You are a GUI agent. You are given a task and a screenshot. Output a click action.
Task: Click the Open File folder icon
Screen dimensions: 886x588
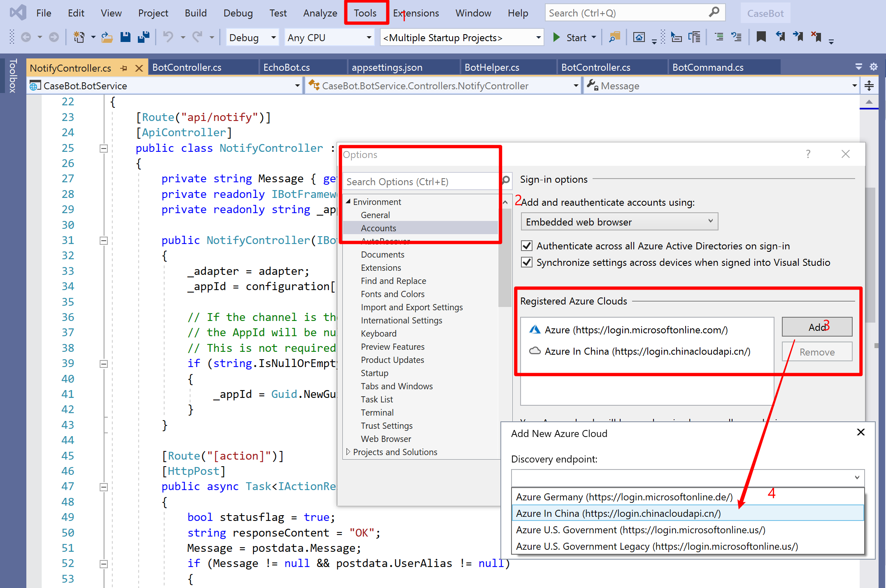pos(107,37)
